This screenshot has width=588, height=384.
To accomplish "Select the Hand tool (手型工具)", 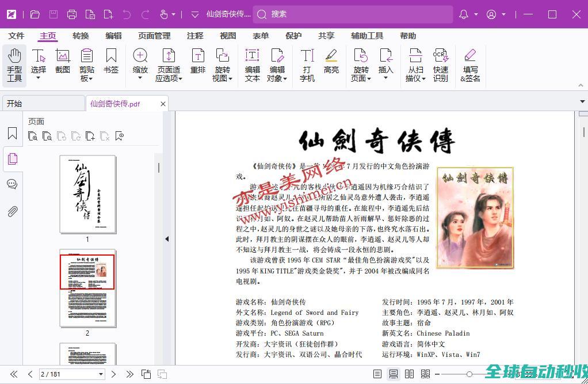I will click(14, 64).
